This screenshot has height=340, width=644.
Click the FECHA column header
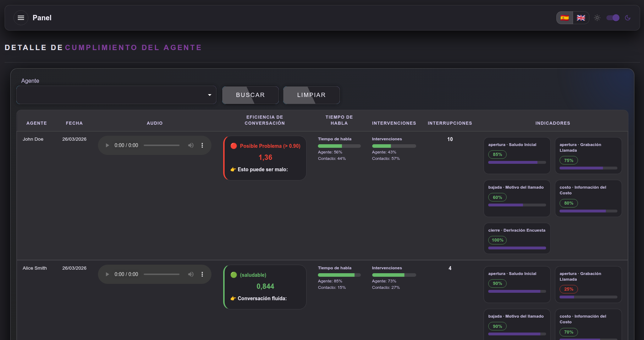pyautogui.click(x=74, y=123)
